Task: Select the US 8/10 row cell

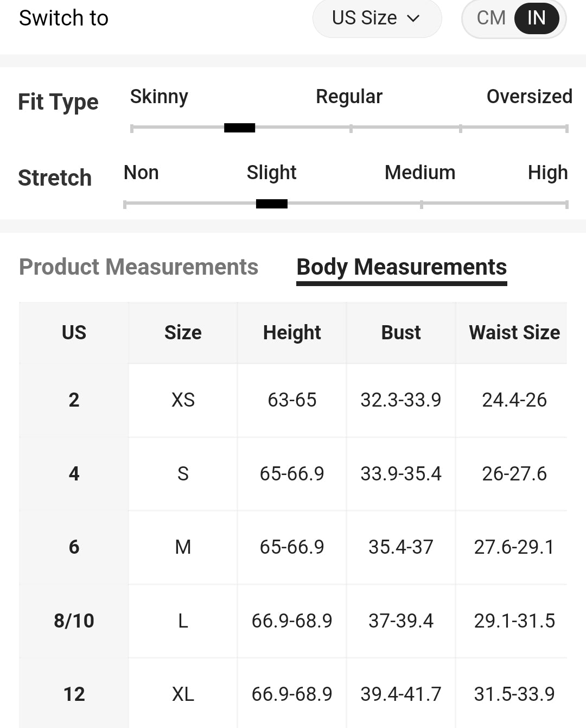Action: point(74,621)
